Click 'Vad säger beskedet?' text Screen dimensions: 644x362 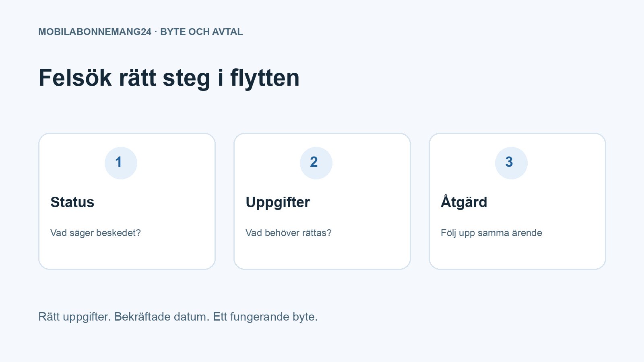pyautogui.click(x=95, y=233)
